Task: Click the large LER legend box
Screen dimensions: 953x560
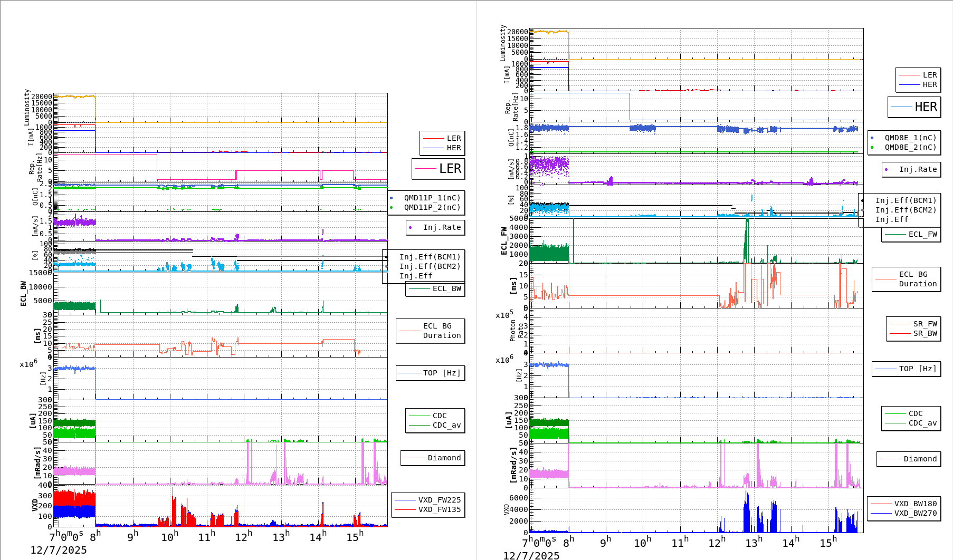Action: click(x=439, y=169)
